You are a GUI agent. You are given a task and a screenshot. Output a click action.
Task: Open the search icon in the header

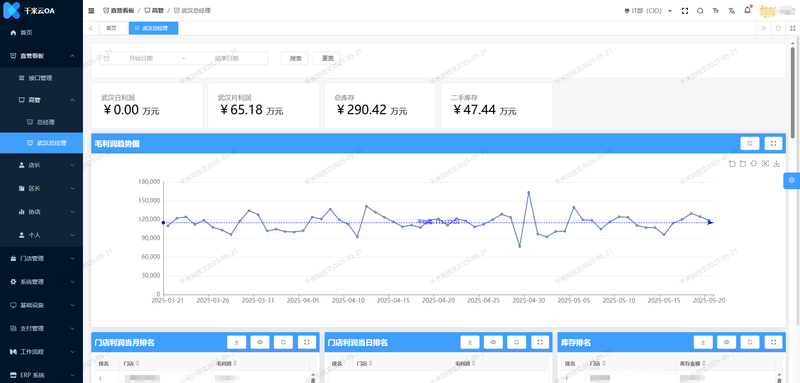click(700, 11)
